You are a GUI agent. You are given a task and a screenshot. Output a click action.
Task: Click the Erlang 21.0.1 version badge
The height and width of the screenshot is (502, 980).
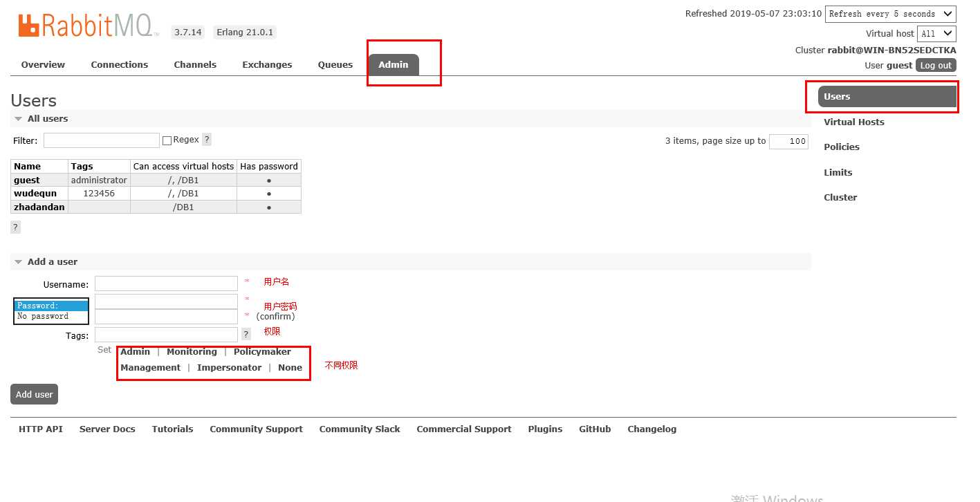[245, 32]
